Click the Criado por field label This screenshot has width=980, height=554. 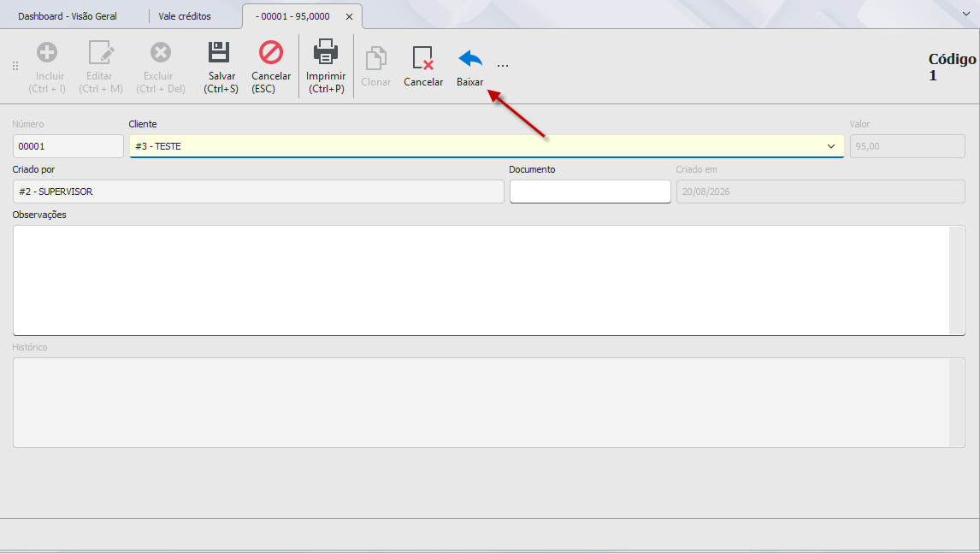pos(33,169)
